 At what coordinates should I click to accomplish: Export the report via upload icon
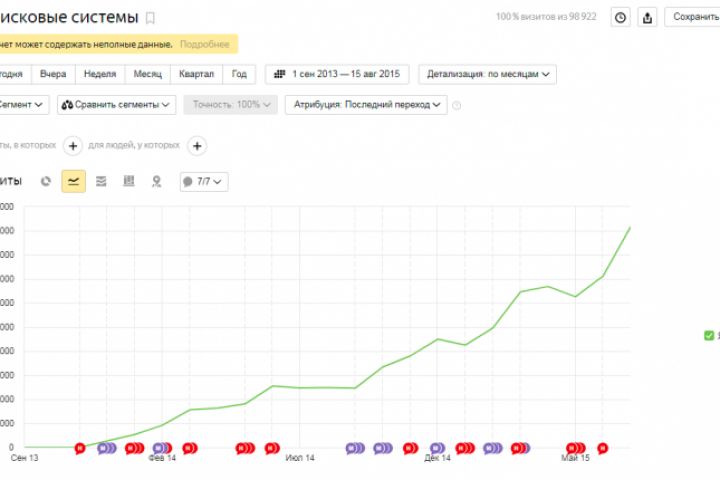pos(647,17)
